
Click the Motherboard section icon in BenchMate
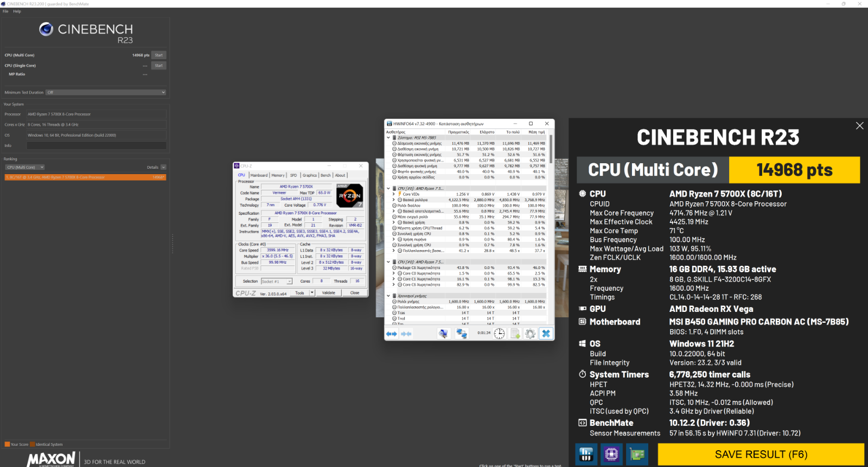pos(582,322)
